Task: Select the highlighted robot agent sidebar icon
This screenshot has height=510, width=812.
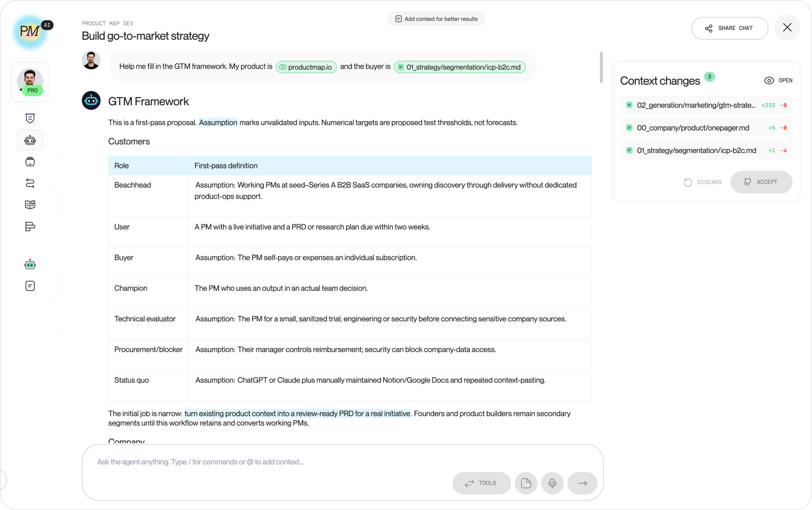Action: pyautogui.click(x=30, y=140)
